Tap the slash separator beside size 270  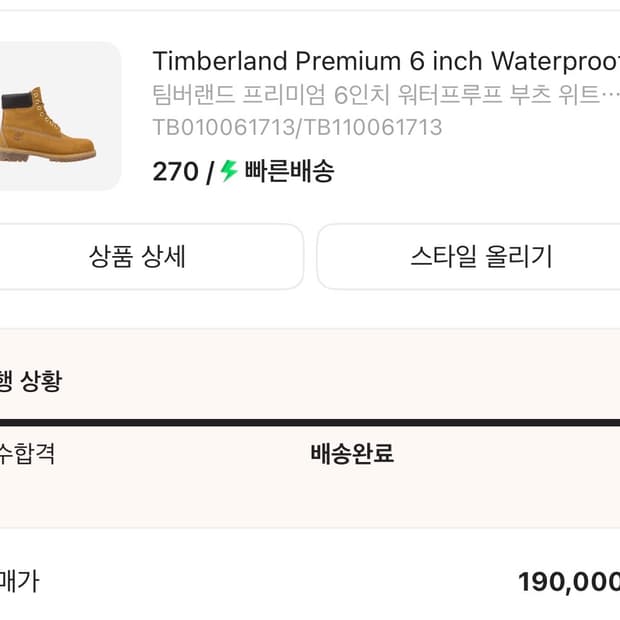(x=210, y=172)
